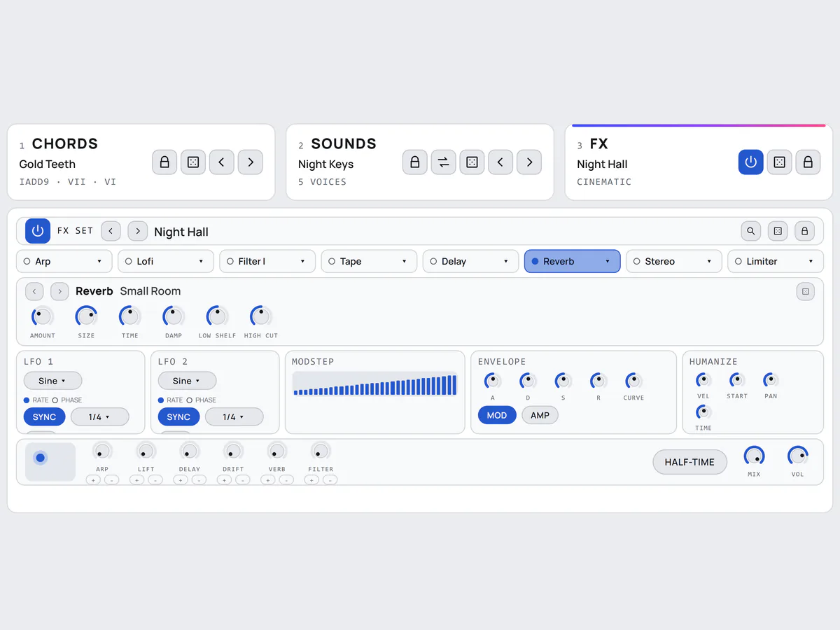Image resolution: width=840 pixels, height=630 pixels.
Task: Click the MODSTEP bar graph
Action: [374, 384]
